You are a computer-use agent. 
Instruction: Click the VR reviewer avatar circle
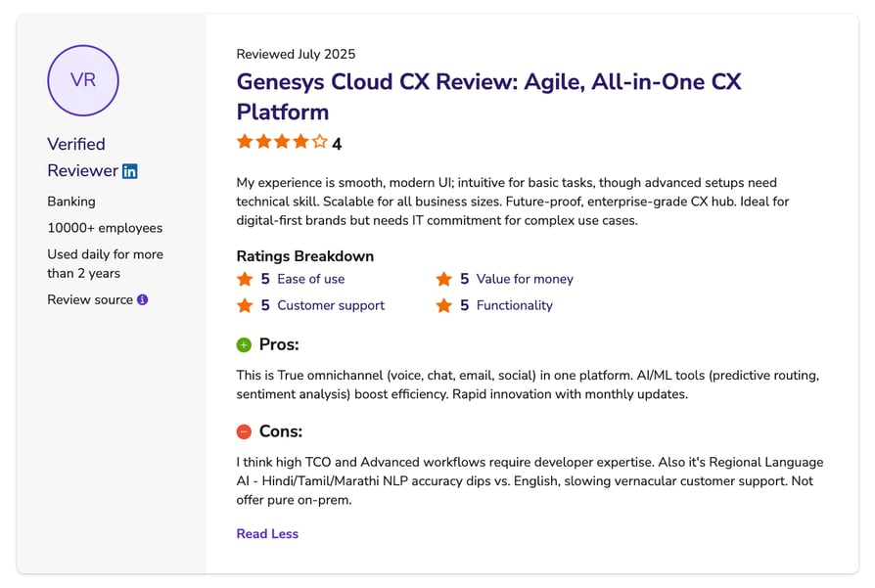tap(83, 80)
